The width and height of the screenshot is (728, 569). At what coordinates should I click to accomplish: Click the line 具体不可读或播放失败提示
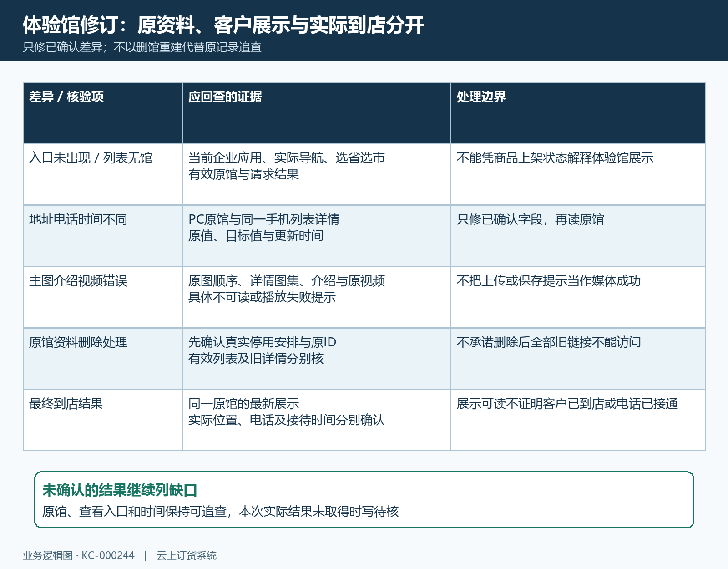(262, 297)
